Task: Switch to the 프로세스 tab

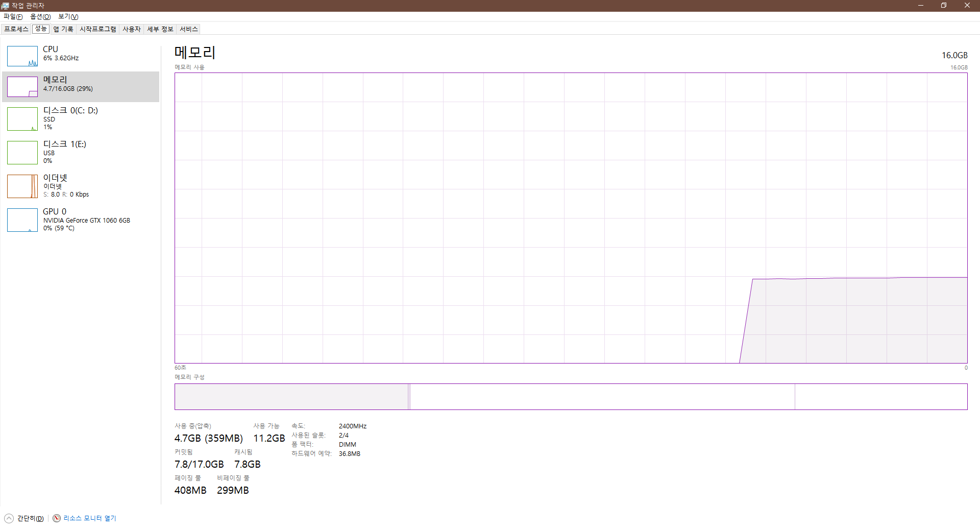Action: coord(16,29)
